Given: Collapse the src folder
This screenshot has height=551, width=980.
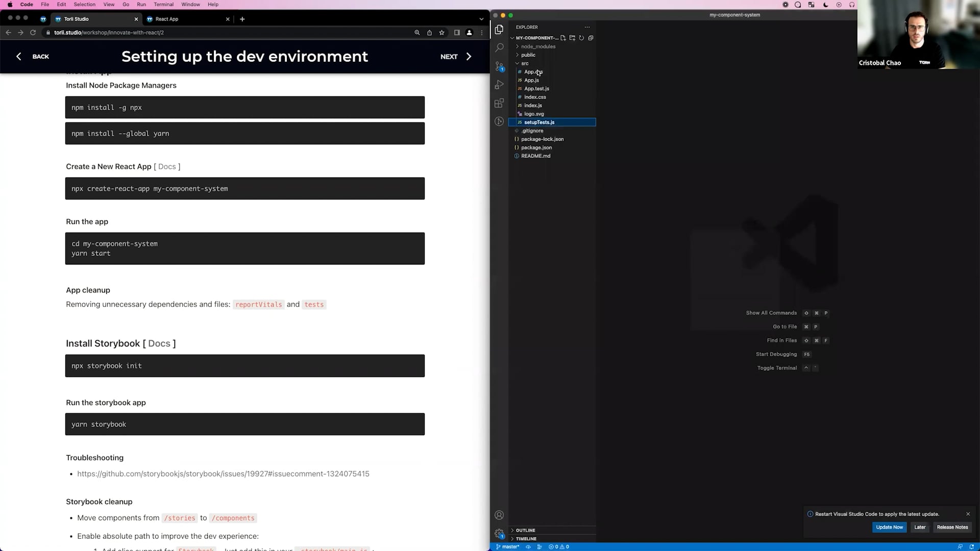Looking at the screenshot, I should 552,63.
